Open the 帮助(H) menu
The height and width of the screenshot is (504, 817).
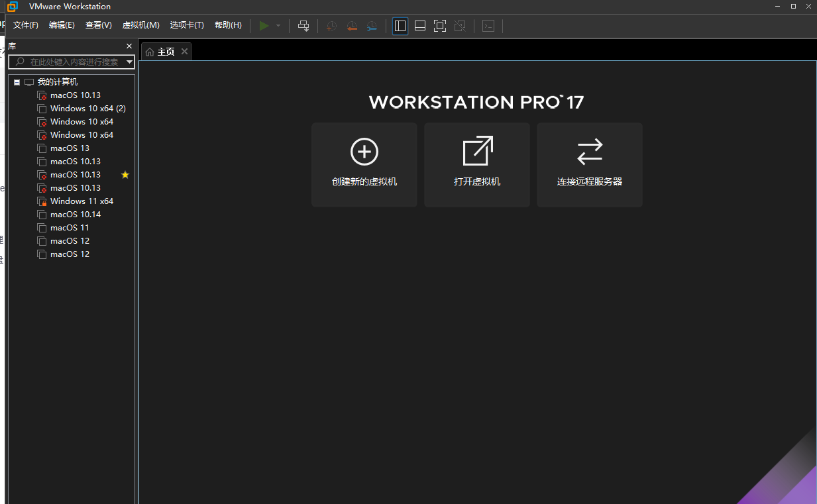click(228, 25)
